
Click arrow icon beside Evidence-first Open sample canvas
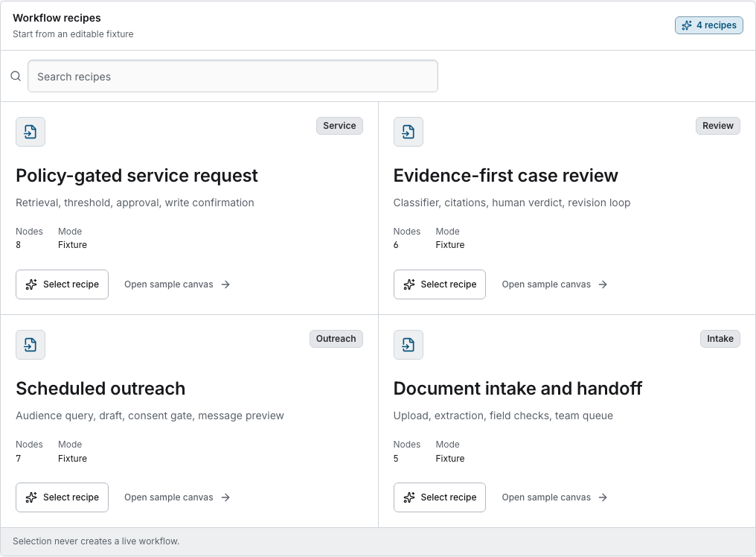tap(603, 284)
